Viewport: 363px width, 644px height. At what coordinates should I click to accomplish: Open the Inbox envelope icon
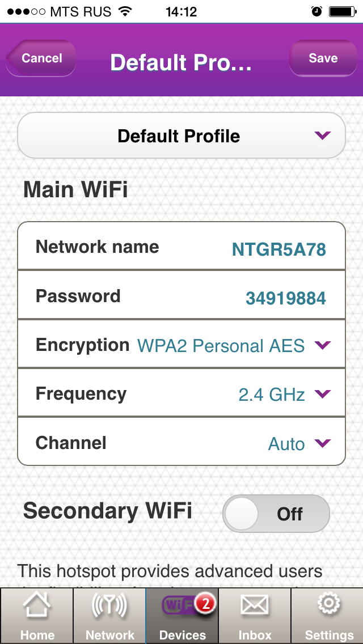tap(255, 607)
